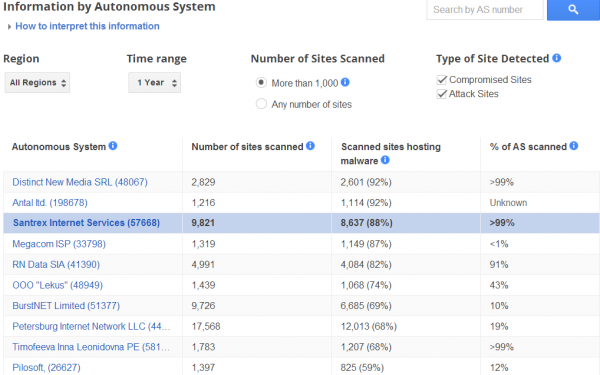Click info icon next to Type of Site Detected
600x375 pixels.
tap(557, 58)
